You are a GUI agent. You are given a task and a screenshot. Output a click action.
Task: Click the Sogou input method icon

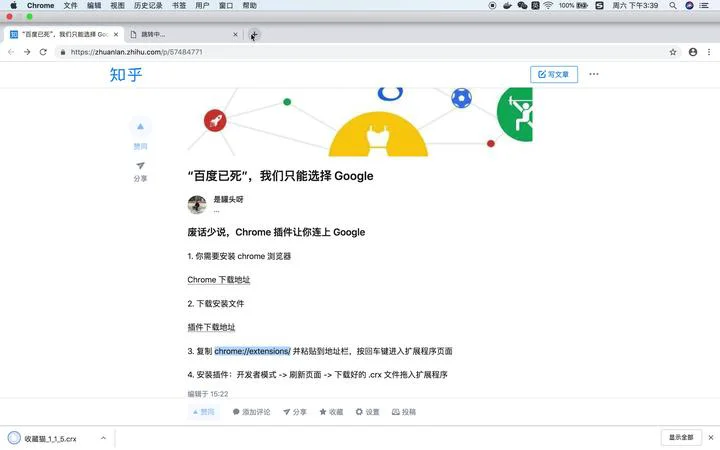[x=599, y=6]
